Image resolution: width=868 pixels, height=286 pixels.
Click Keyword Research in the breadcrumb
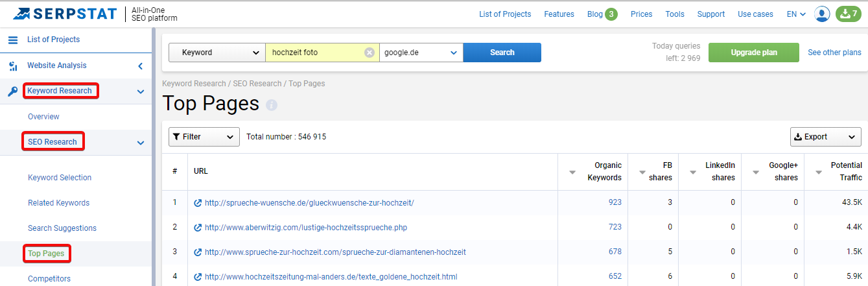click(194, 84)
